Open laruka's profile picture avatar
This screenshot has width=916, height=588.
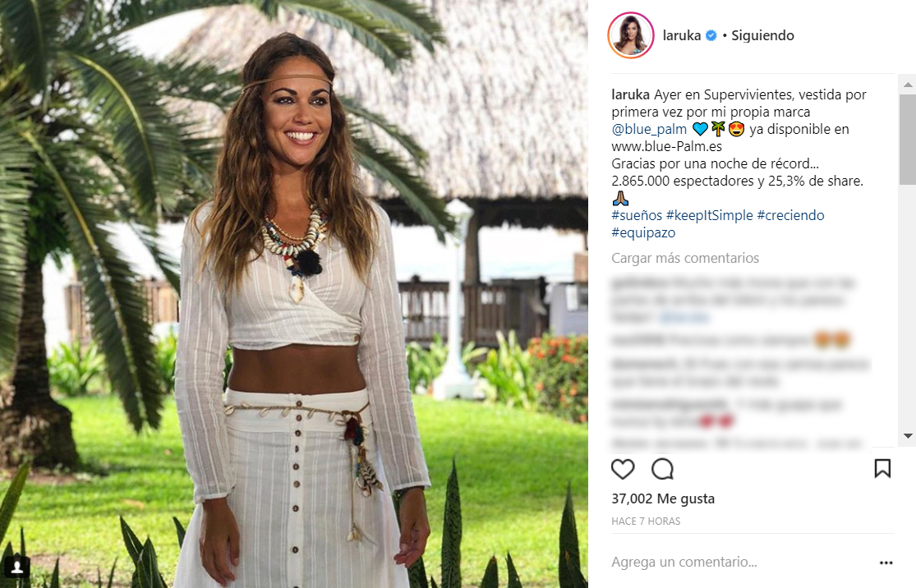click(631, 35)
